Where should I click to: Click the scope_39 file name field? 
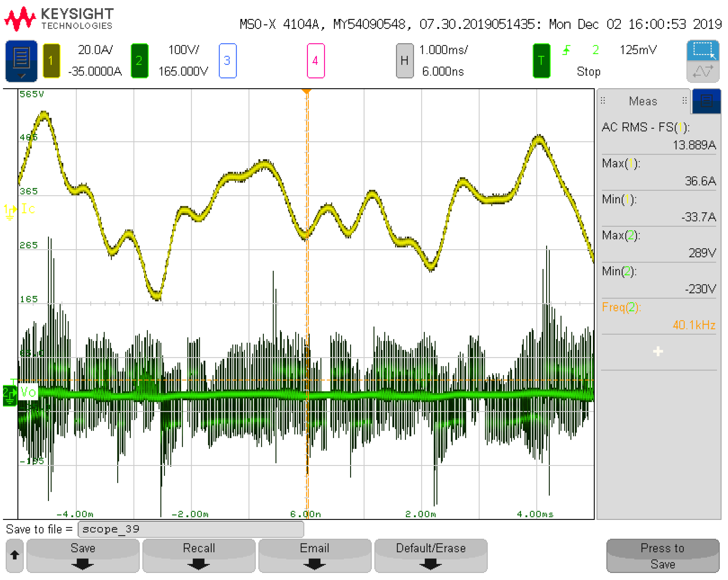coord(191,529)
